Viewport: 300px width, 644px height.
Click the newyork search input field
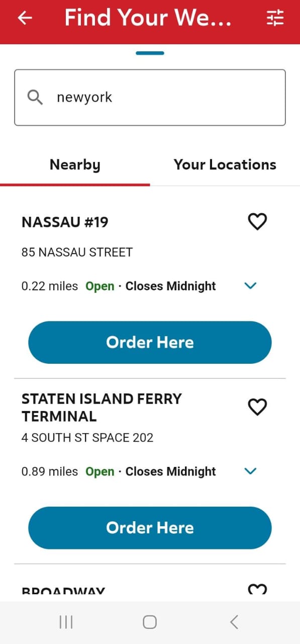point(150,97)
